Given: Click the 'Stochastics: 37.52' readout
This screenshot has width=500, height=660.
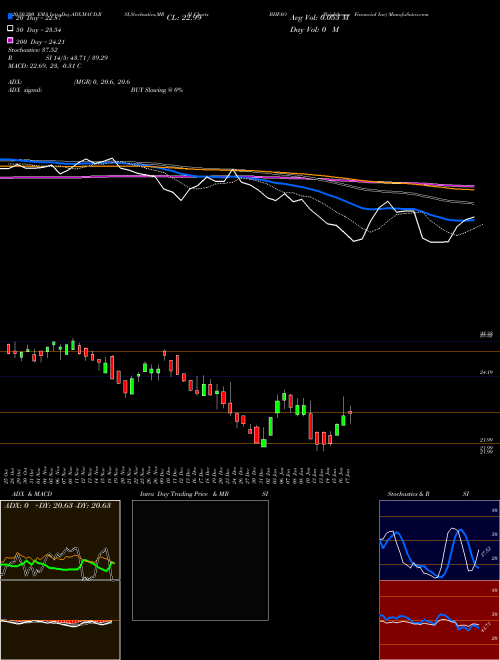Looking at the screenshot, I should (33, 50).
